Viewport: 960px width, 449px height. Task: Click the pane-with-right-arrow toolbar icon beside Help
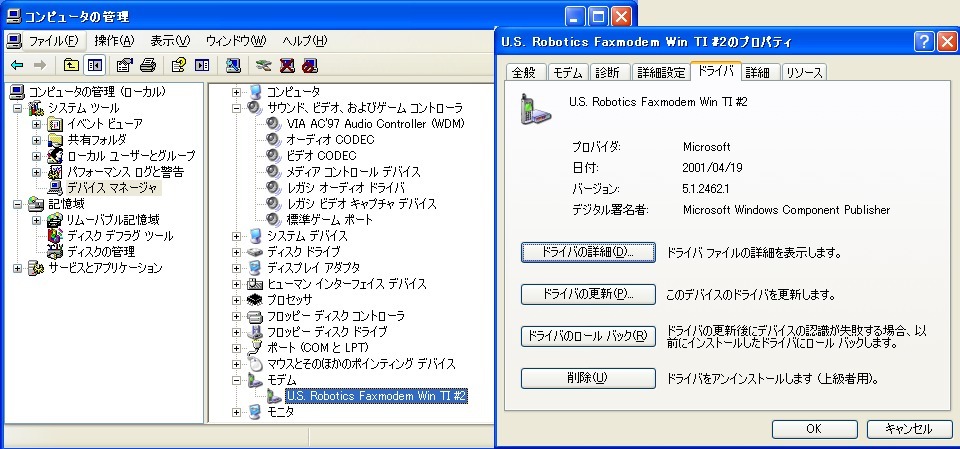(x=202, y=65)
